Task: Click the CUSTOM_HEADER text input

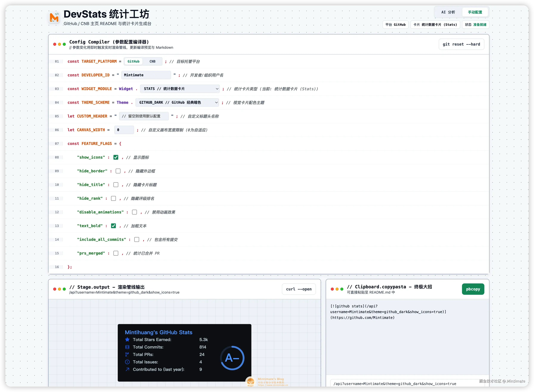Action: click(x=144, y=116)
